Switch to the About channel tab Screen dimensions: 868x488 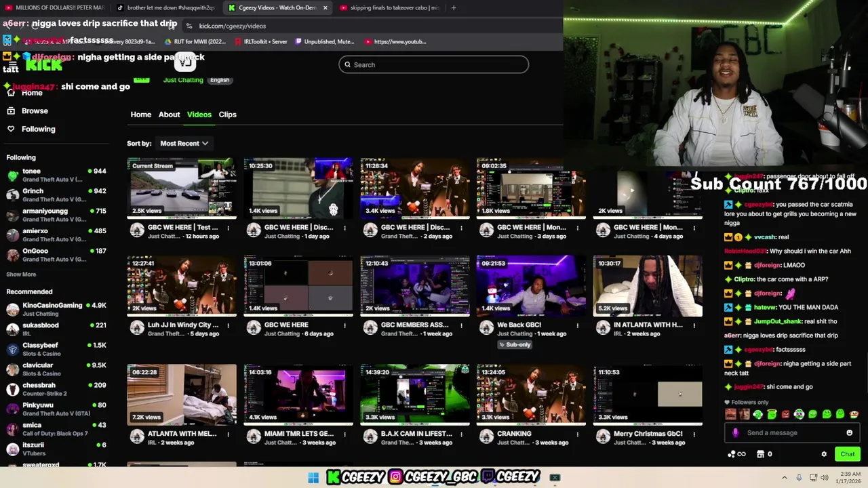click(x=169, y=115)
